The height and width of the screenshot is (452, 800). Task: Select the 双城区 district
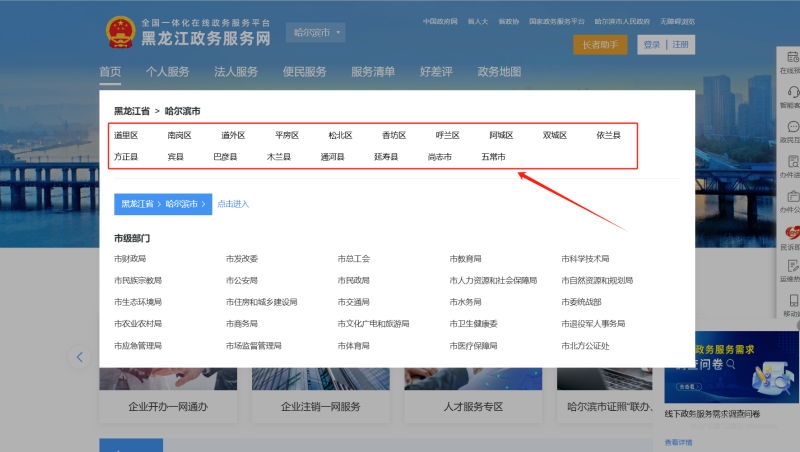555,135
